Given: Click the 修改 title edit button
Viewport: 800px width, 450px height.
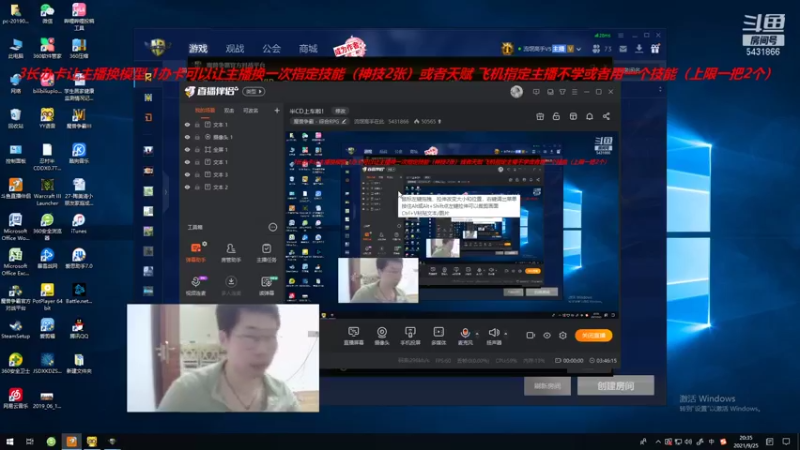Looking at the screenshot, I should click(340, 111).
